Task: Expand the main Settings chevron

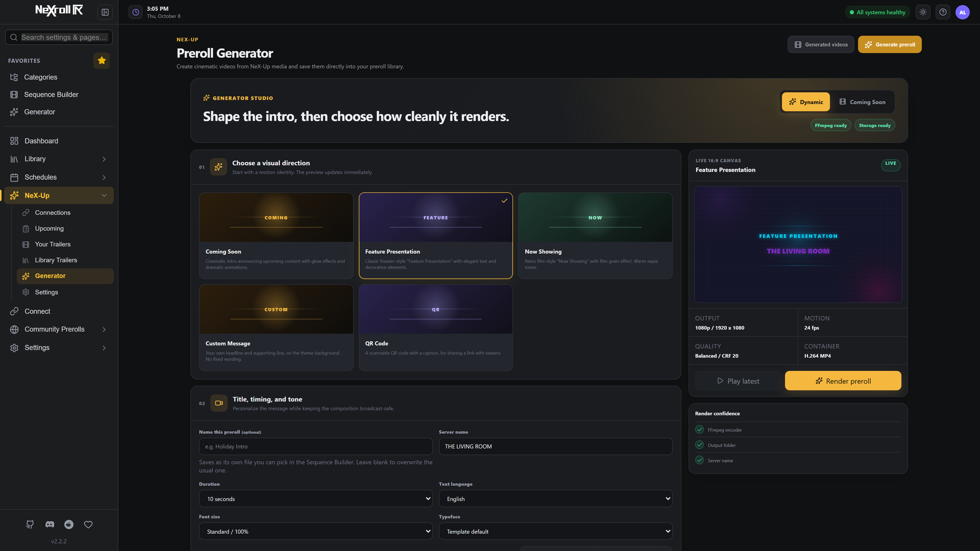Action: pyautogui.click(x=104, y=348)
